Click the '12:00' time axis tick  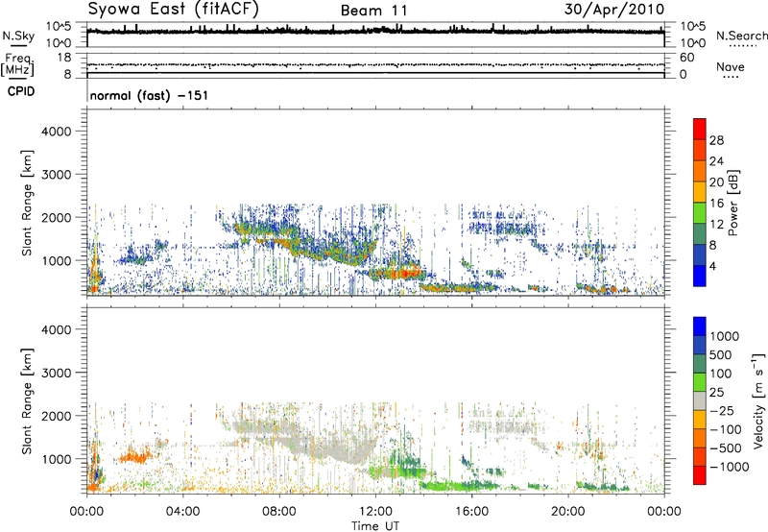click(x=375, y=512)
